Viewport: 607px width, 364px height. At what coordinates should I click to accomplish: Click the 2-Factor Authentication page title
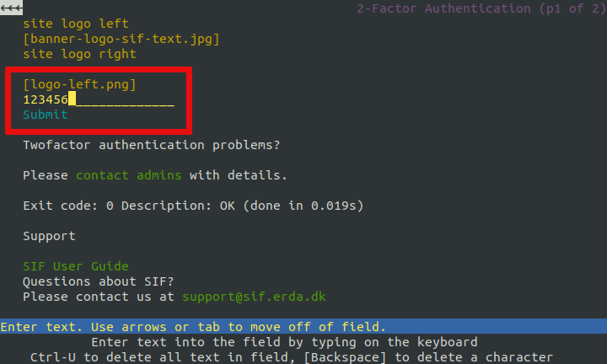tap(445, 8)
